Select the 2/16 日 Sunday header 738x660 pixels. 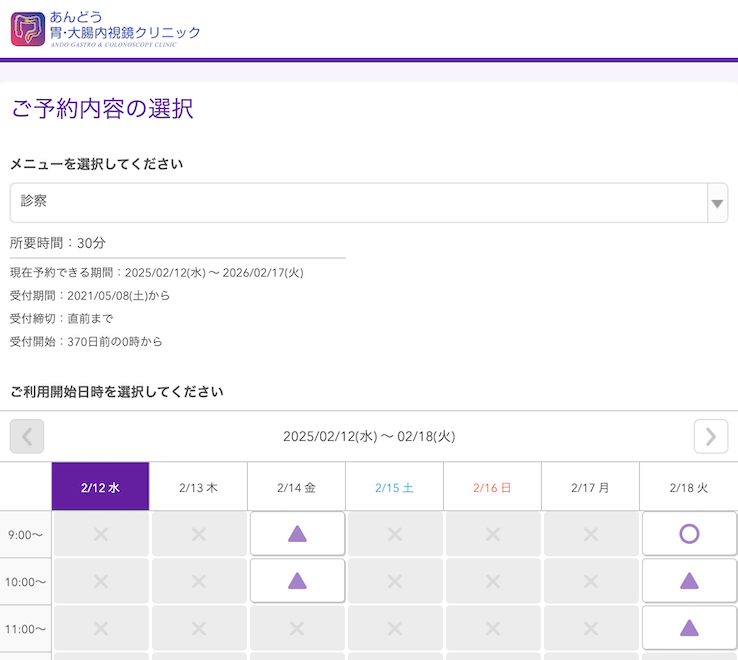click(x=492, y=487)
